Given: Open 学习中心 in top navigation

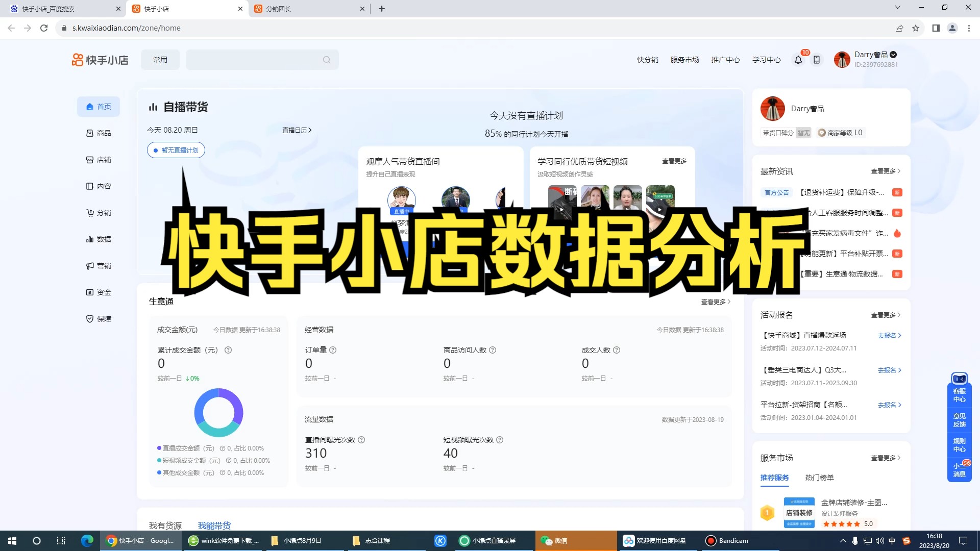Looking at the screenshot, I should (x=766, y=60).
